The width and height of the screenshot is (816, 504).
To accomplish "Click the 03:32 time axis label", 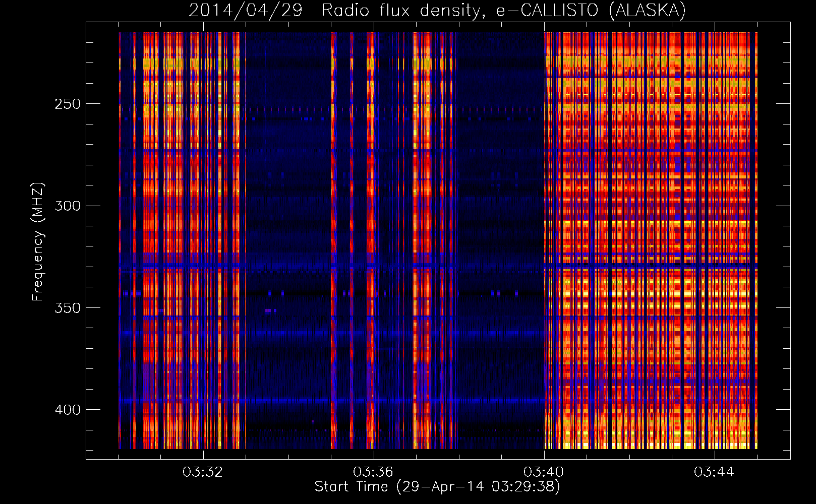I will (x=203, y=472).
